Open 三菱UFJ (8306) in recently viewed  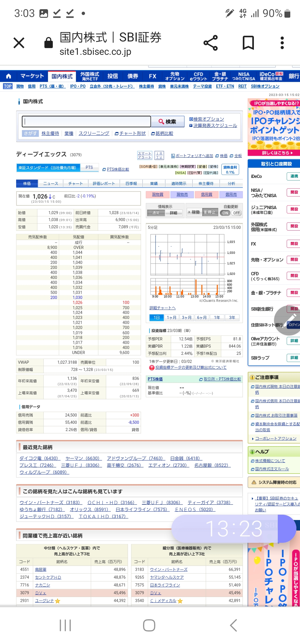point(81,465)
